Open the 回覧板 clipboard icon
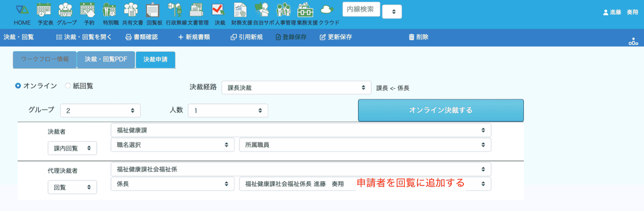Viewport: 644px width, 211px height. 152,10
